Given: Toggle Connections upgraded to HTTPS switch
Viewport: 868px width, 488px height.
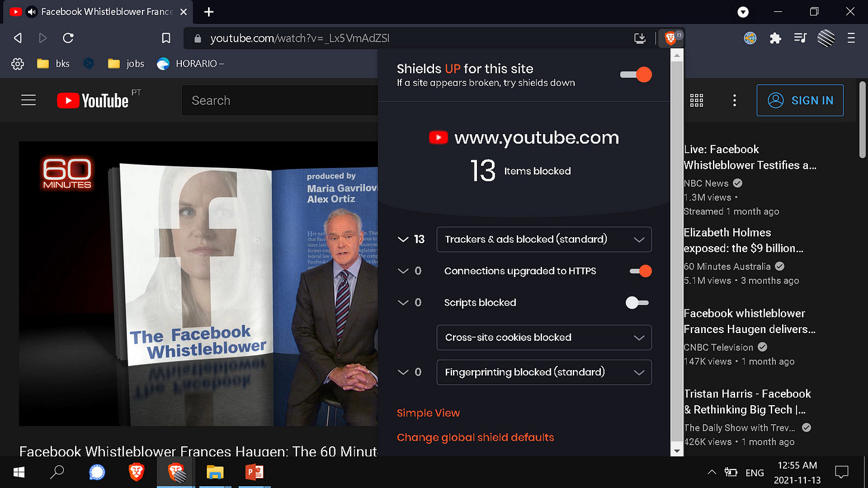Looking at the screenshot, I should coord(641,271).
